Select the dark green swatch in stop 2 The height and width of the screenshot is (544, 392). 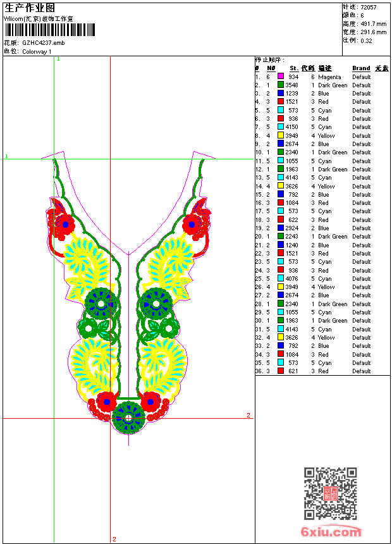281,85
